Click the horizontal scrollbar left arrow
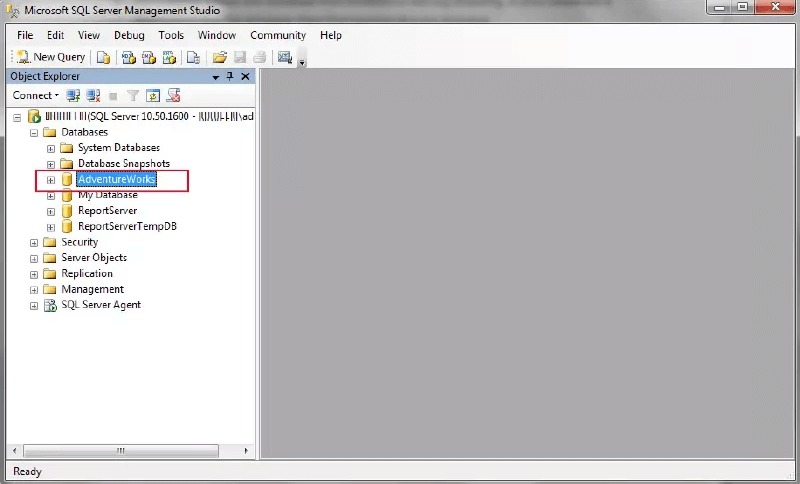This screenshot has width=800, height=484. click(15, 451)
